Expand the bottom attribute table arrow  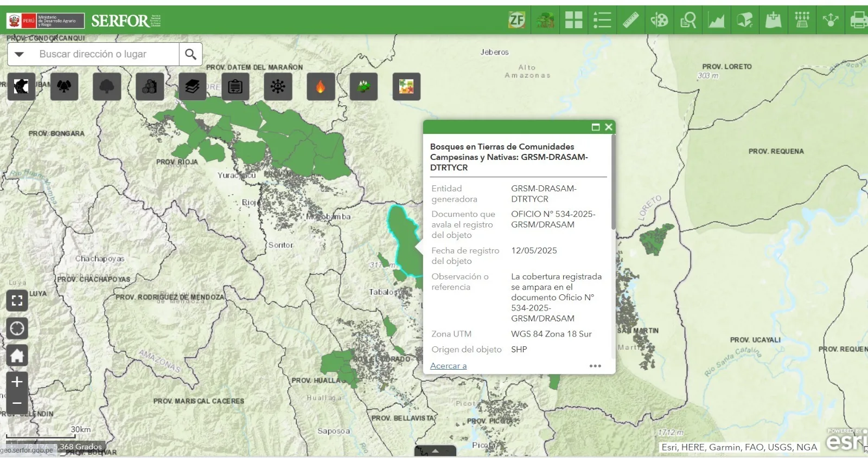(435, 451)
